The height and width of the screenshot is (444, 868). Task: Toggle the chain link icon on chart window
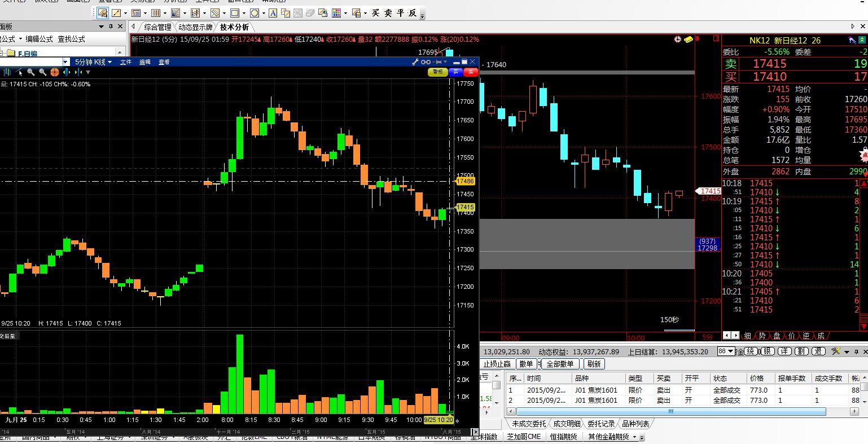tap(427, 62)
